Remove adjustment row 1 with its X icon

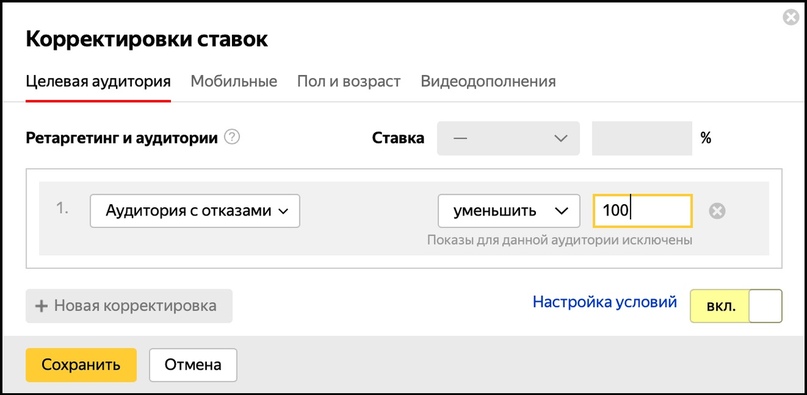tap(717, 211)
